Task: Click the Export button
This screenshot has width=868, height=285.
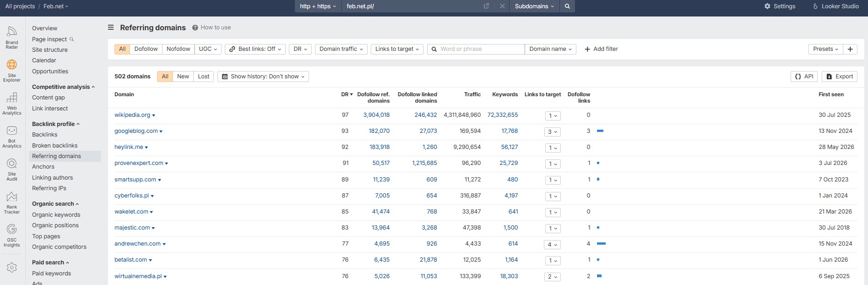Action: pos(840,77)
